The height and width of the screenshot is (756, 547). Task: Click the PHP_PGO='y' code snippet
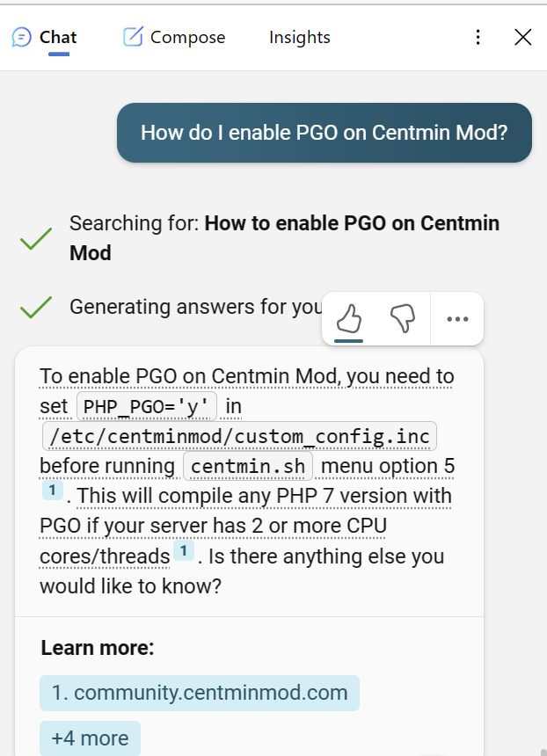[147, 406]
